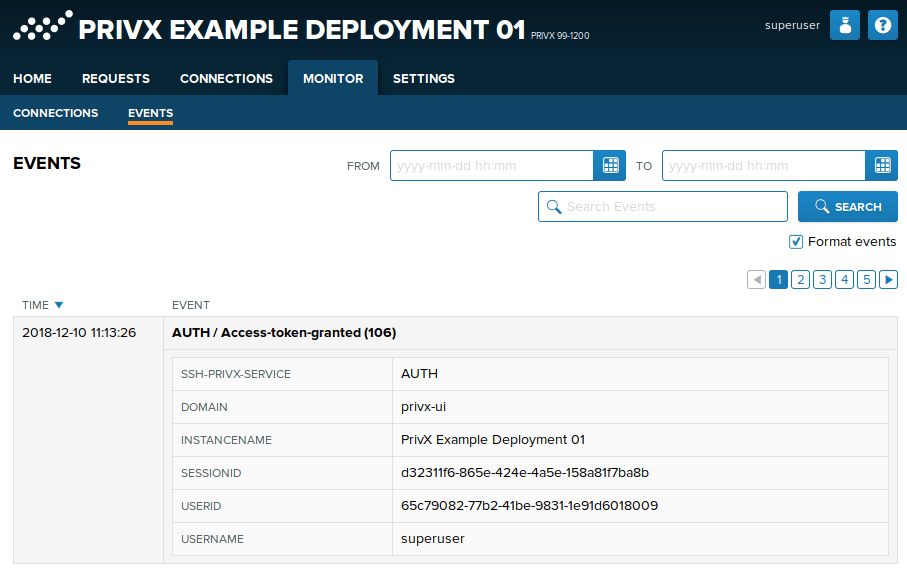Open the HOME menu tab
Viewport: 907px width, 569px height.
(32, 79)
